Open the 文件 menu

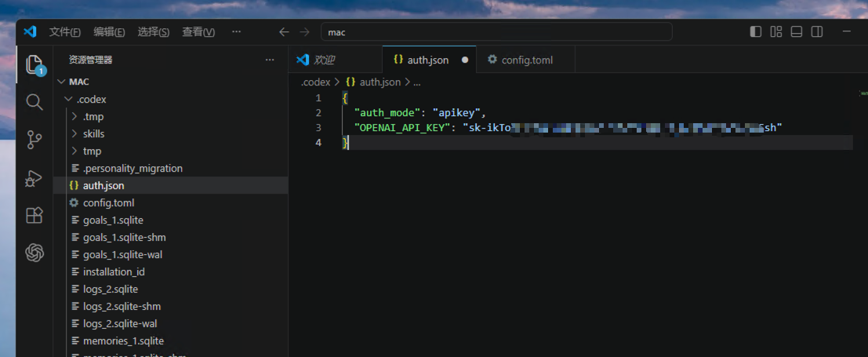[65, 32]
